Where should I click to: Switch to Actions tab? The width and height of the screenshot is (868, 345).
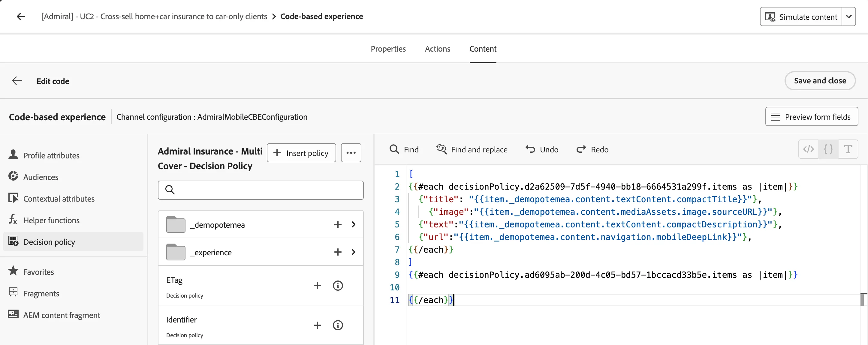pos(437,49)
